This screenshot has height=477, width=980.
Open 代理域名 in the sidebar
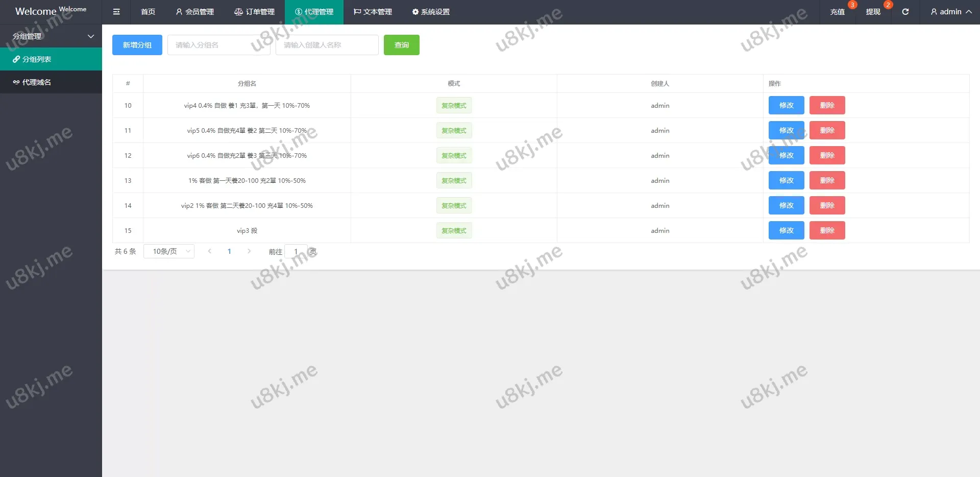click(x=36, y=82)
